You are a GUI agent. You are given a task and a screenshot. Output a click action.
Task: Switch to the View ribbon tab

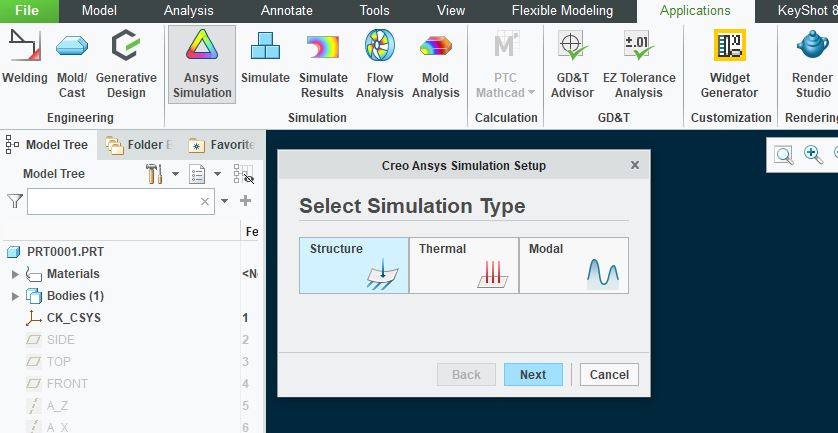[x=451, y=11]
